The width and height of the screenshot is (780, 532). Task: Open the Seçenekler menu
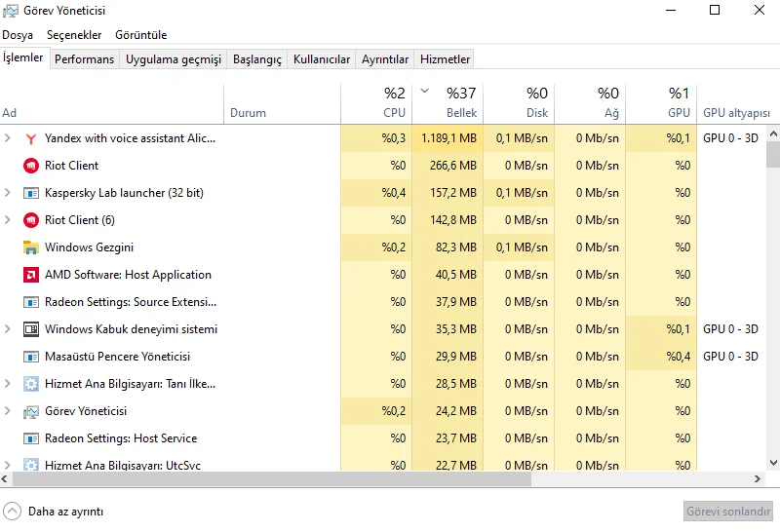(74, 35)
